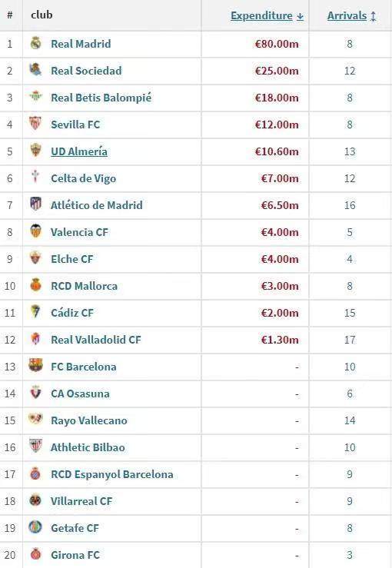This screenshot has height=568, width=392.
Task: Open the Rayo Vallecano club link
Action: [88, 420]
